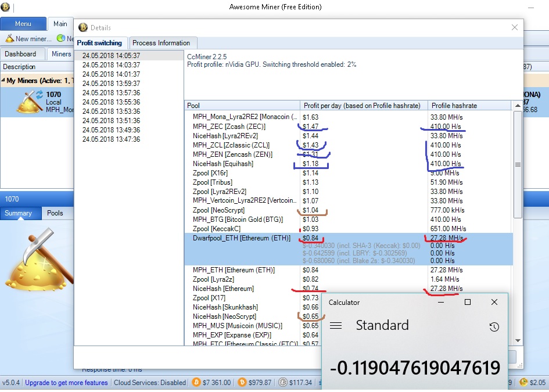Click the $979.87 coin status icon
Screen dimensions: 549x392
[x=243, y=383]
